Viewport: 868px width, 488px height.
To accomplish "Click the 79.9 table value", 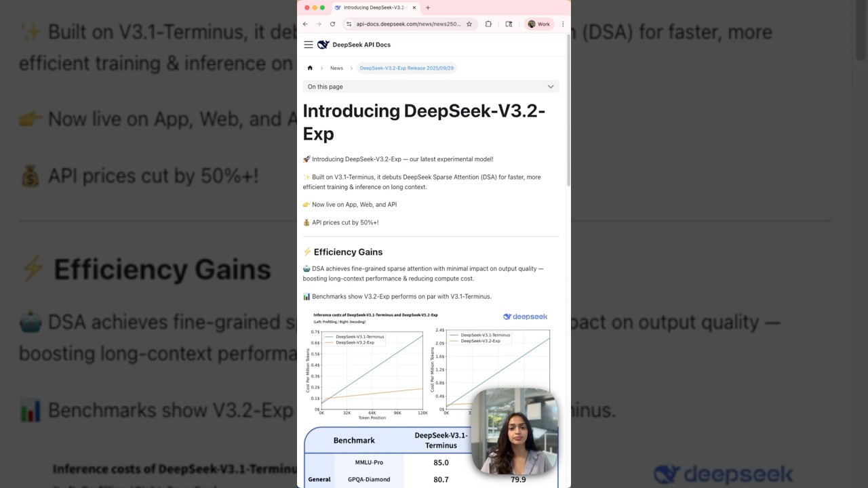I will click(518, 479).
